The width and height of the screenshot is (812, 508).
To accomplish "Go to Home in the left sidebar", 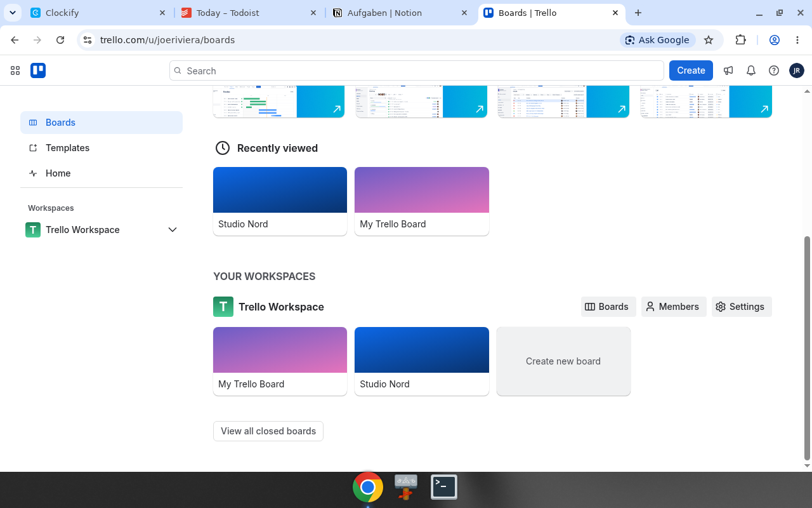I will point(101,173).
